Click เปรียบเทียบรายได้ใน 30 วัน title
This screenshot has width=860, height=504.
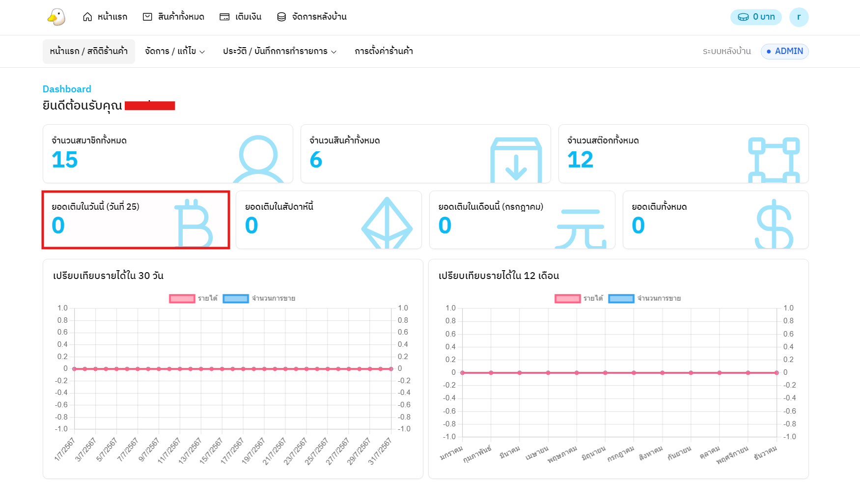click(x=108, y=275)
